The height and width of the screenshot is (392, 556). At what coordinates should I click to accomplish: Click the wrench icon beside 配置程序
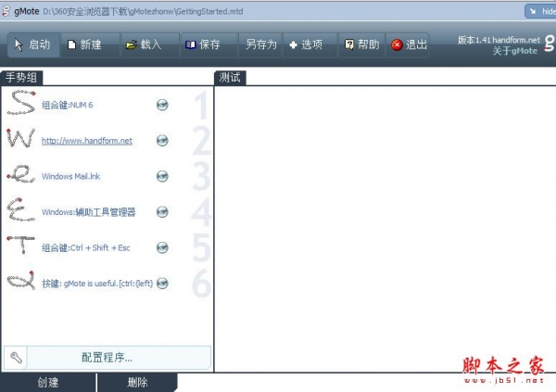click(16, 358)
